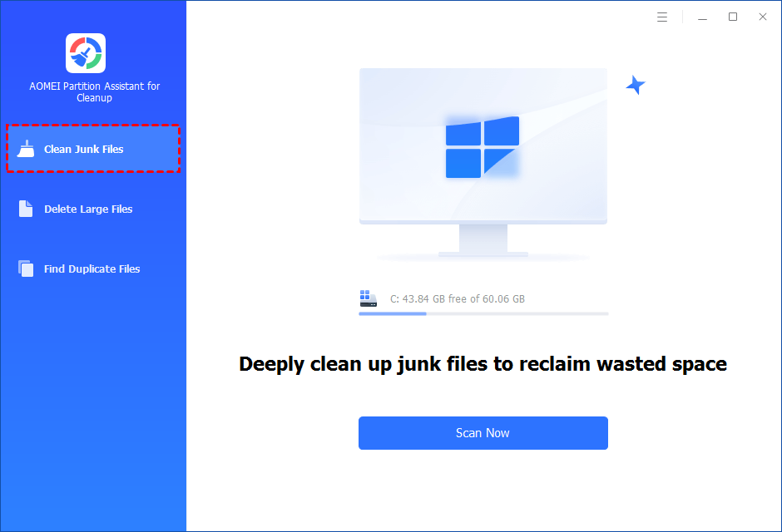Screen dimensions: 782x532
Task: Close the cleanup window
Action: [x=763, y=17]
